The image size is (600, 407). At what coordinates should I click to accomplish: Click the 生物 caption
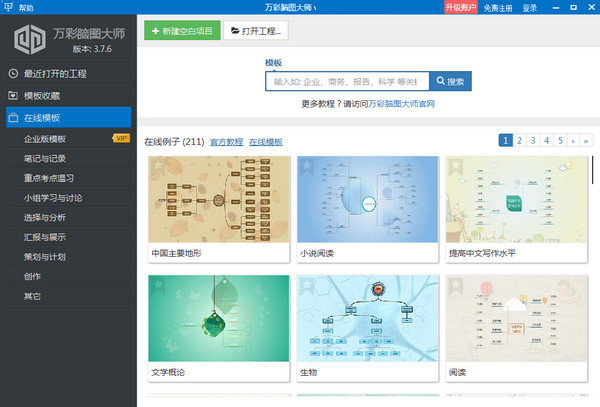point(308,372)
